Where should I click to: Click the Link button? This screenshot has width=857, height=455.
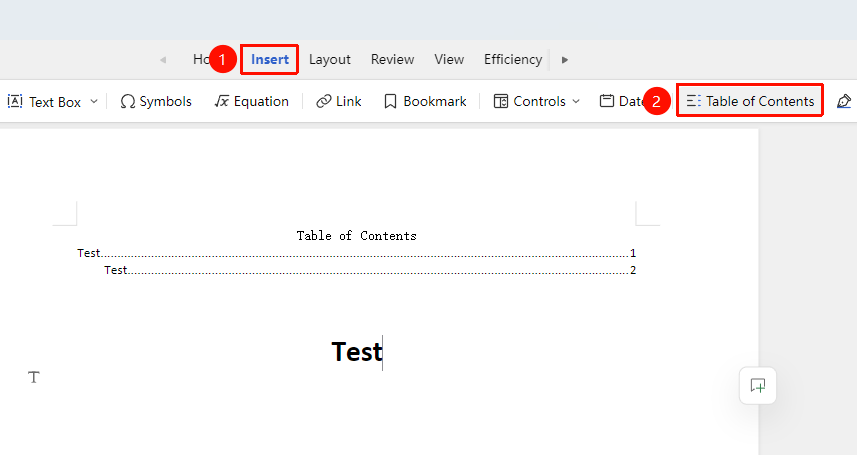(338, 102)
